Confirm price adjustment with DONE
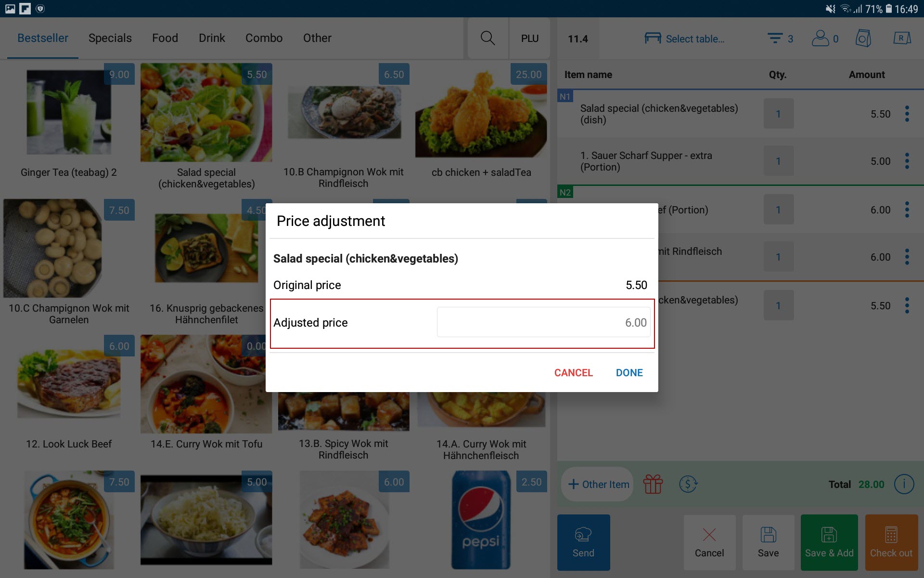The width and height of the screenshot is (924, 578). pos(629,372)
